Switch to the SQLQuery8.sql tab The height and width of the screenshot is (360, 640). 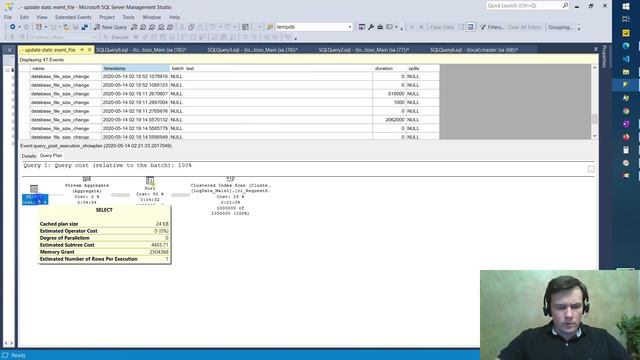tap(141, 50)
